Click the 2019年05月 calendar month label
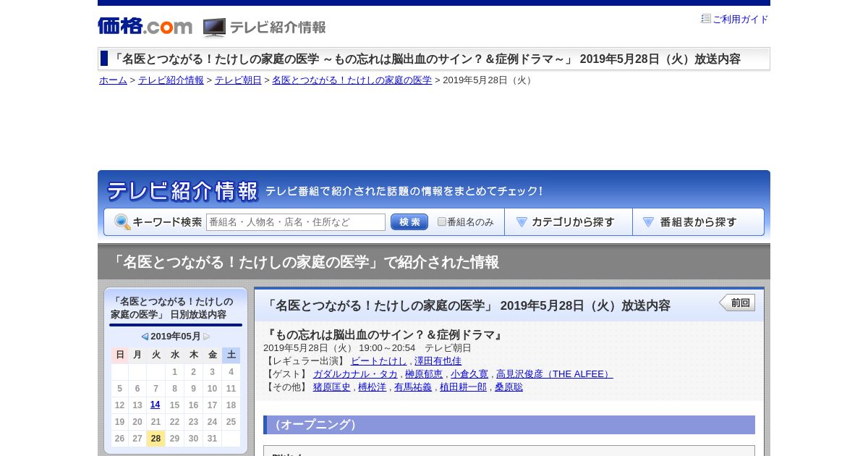The height and width of the screenshot is (456, 868). click(x=176, y=337)
